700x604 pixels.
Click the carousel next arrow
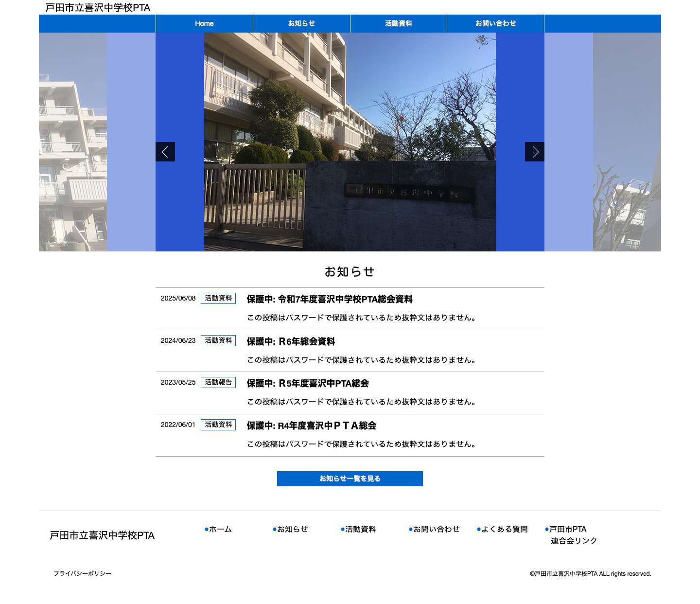coord(535,152)
